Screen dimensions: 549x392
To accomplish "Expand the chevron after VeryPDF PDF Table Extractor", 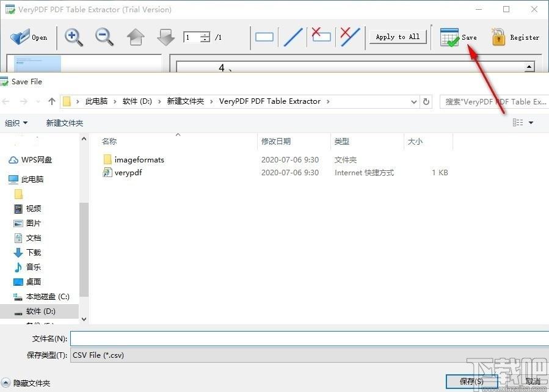I will click(328, 101).
